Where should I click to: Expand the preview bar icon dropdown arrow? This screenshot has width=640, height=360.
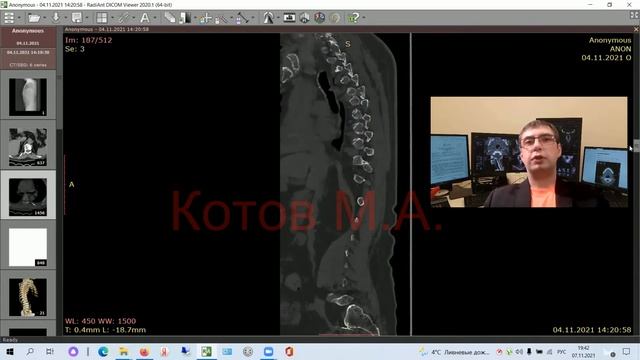point(19,18)
